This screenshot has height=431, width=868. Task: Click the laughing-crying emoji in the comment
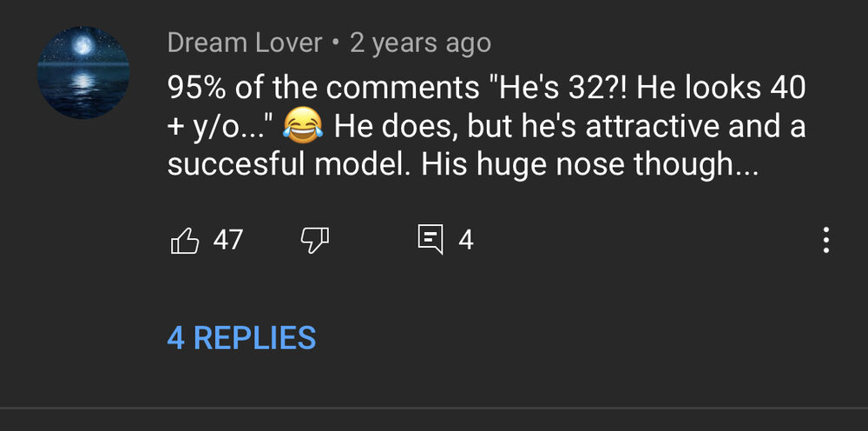[303, 127]
